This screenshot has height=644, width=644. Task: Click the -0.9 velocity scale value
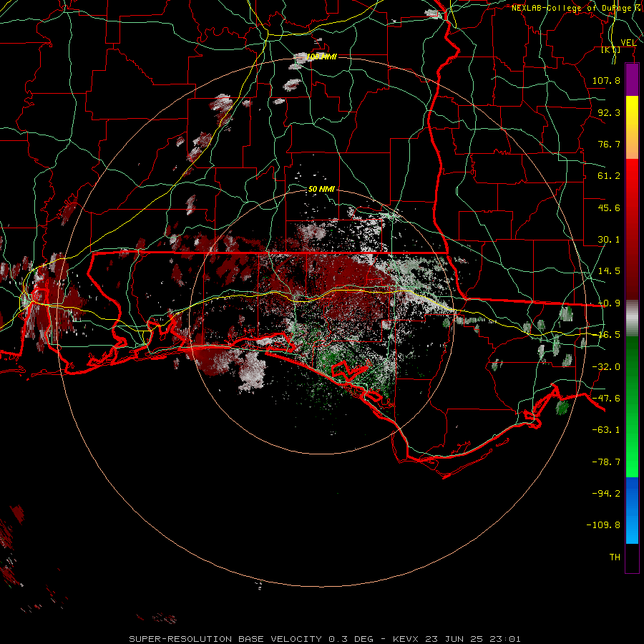[609, 303]
